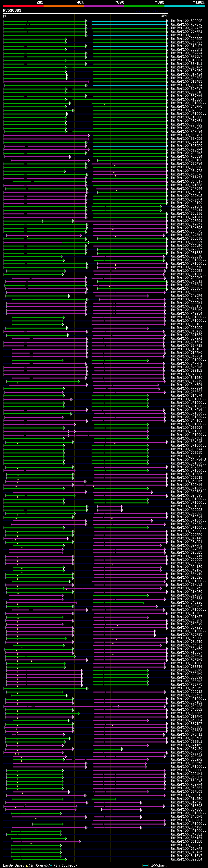Click the query end position 461
The height and width of the screenshot is (868, 208).
[x=164, y=16]
